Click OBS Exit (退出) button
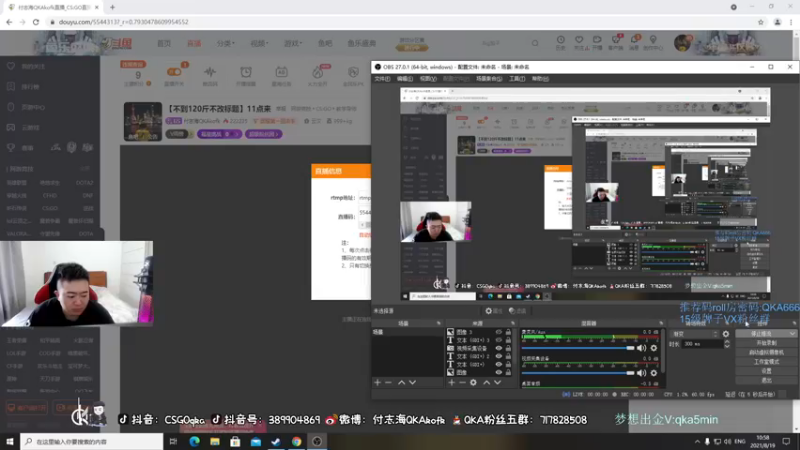800x450 pixels. coord(766,380)
